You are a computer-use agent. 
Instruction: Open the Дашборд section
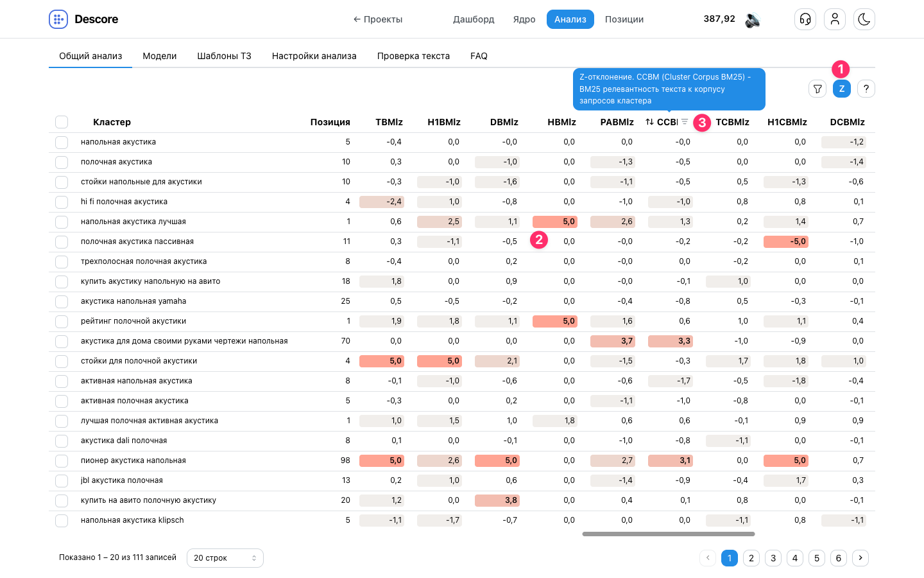tap(474, 19)
